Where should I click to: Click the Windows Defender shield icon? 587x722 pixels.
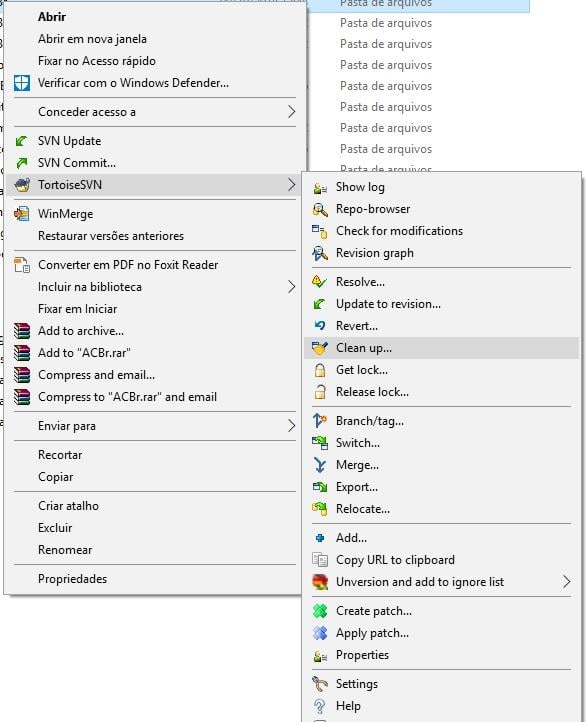point(22,83)
